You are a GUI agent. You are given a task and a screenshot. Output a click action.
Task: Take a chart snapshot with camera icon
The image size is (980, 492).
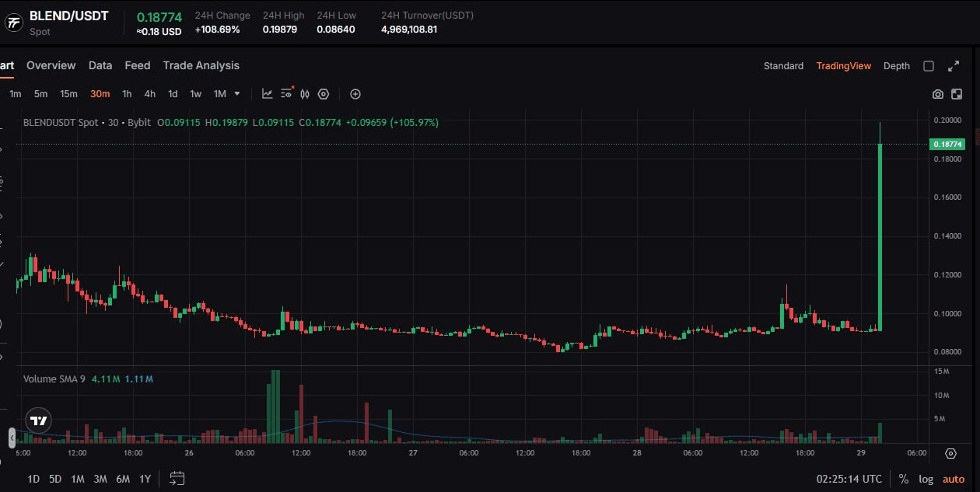938,94
